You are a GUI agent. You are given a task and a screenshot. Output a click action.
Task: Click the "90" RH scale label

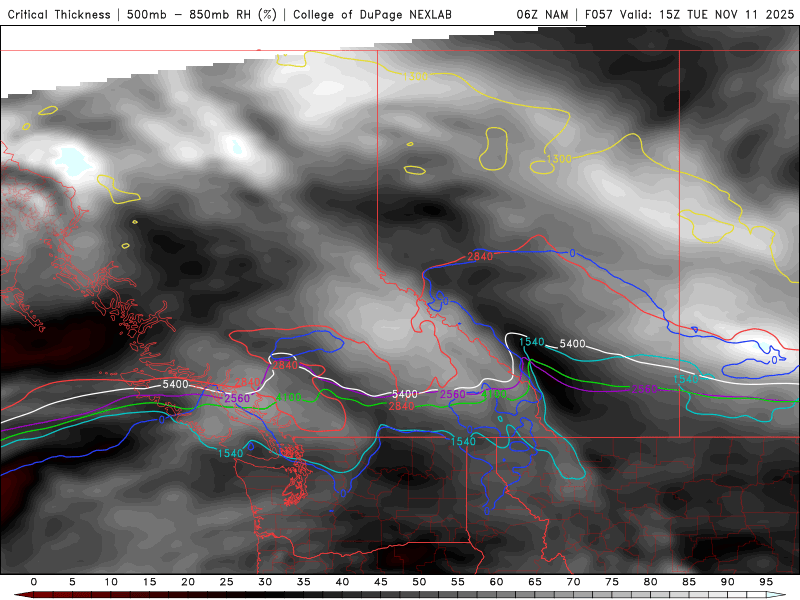(x=728, y=582)
